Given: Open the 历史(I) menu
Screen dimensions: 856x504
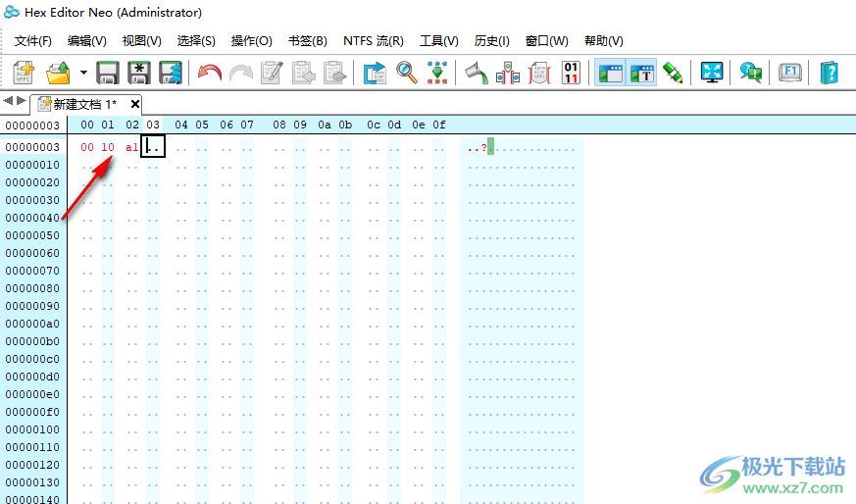Looking at the screenshot, I should pos(492,41).
